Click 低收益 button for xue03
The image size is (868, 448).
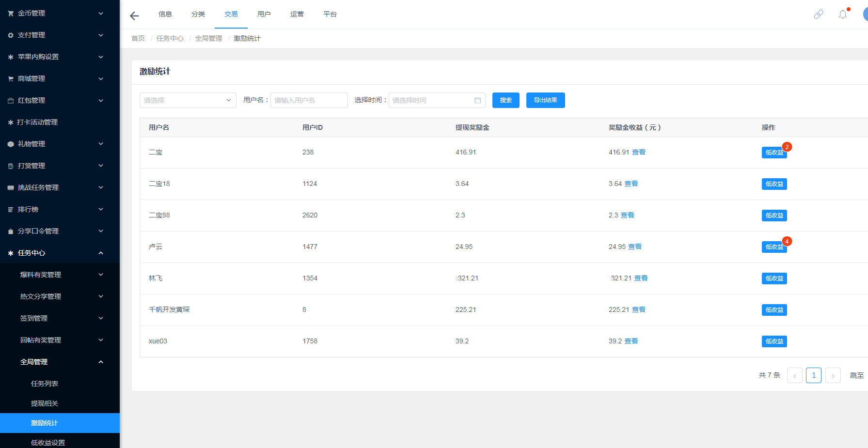[774, 341]
